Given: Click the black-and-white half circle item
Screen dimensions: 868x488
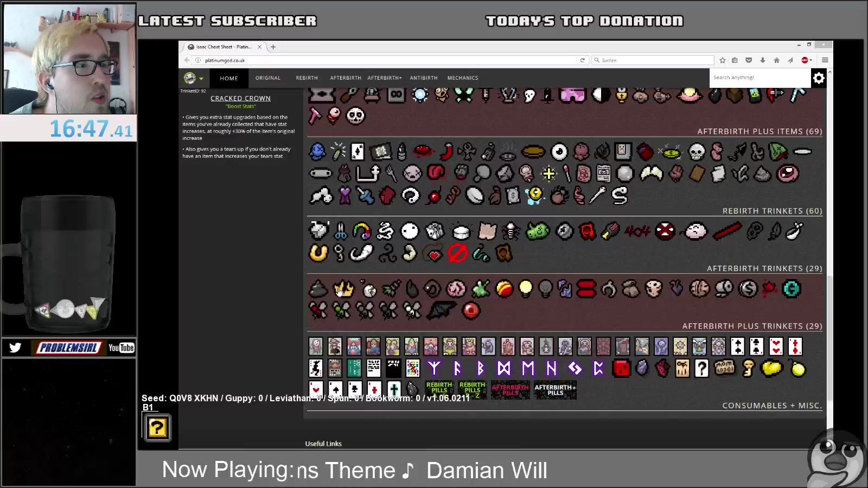Looking at the screenshot, I should (601, 95).
